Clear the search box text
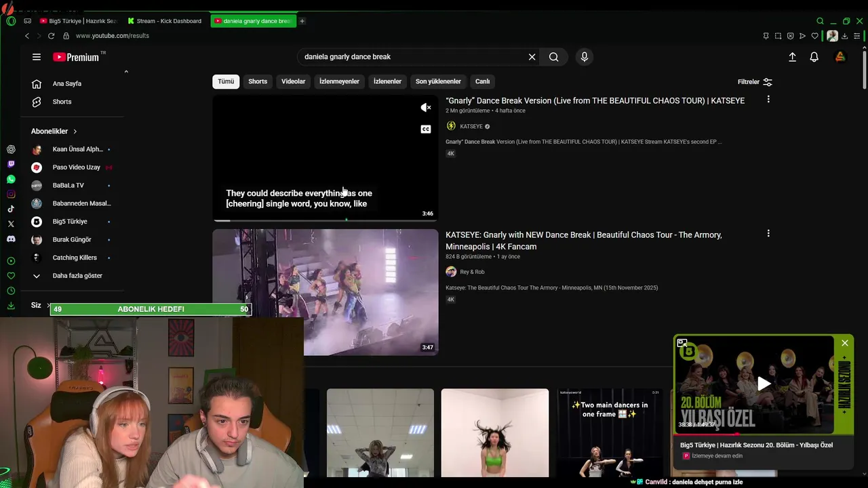This screenshot has width=868, height=488. [532, 57]
